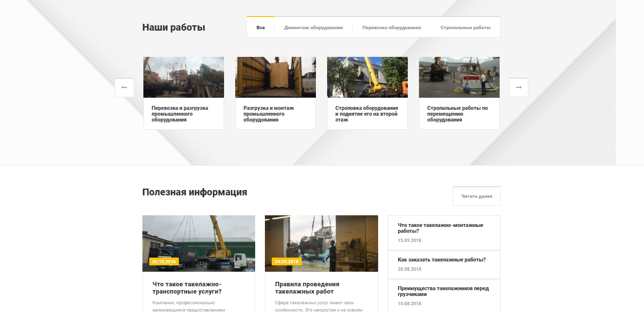Open "Строповка оборудования и поднятие" title
Viewport: 644px width, 313px height.
click(366, 114)
